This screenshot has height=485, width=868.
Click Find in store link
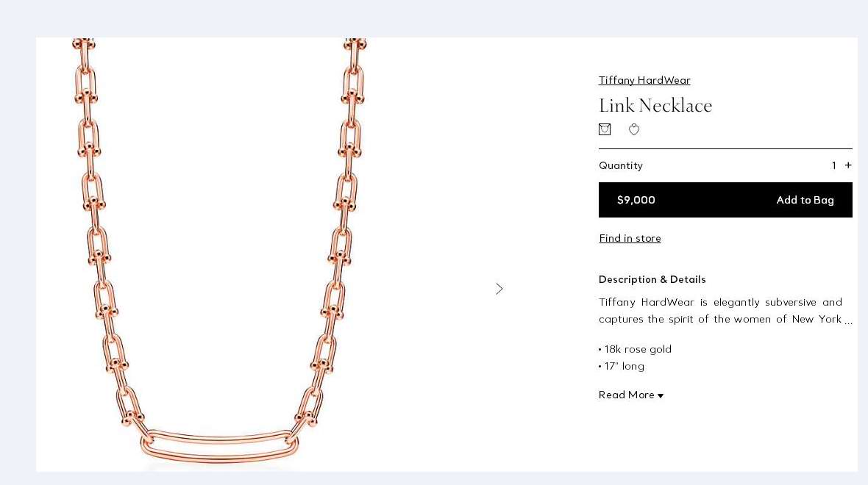pyautogui.click(x=630, y=238)
